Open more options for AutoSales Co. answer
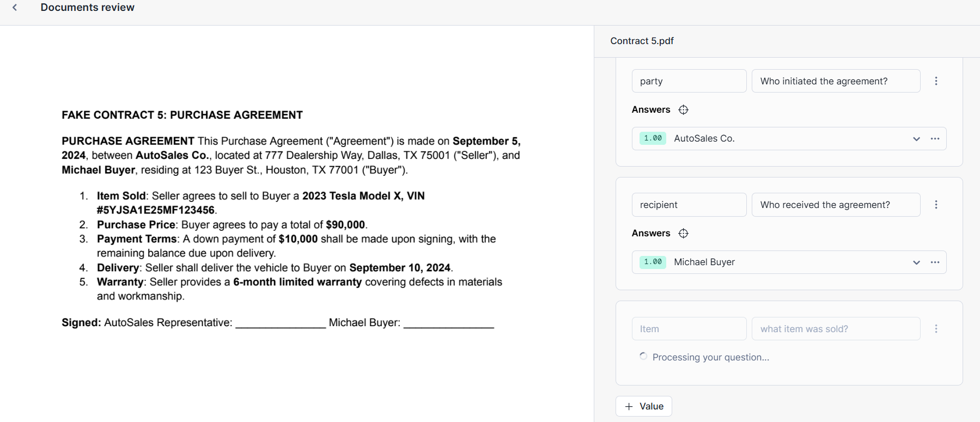The image size is (980, 422). tap(935, 139)
